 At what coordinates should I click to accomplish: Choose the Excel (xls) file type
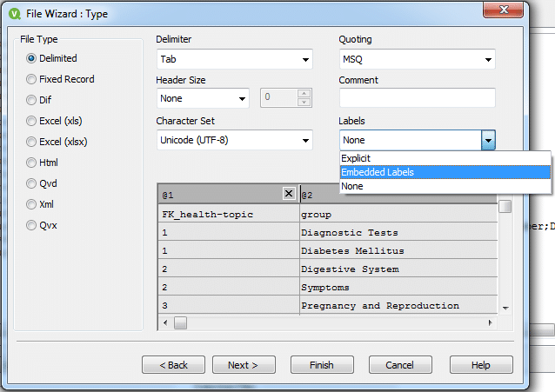(54, 121)
